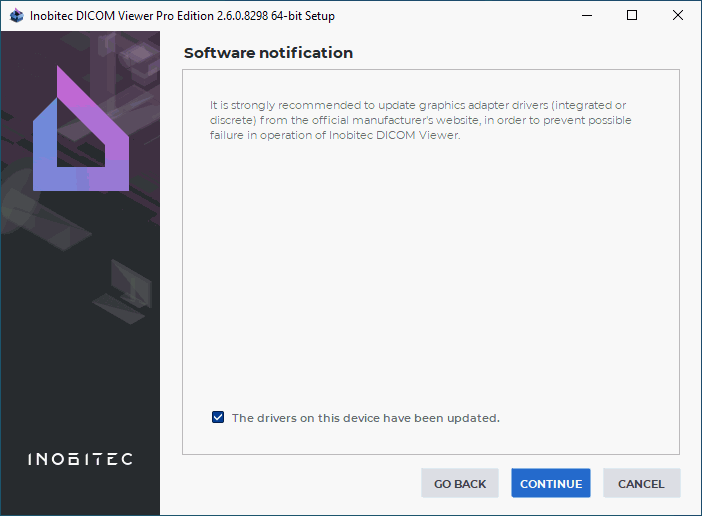This screenshot has height=516, width=702.
Task: Minimize the setup window
Action: pos(586,16)
